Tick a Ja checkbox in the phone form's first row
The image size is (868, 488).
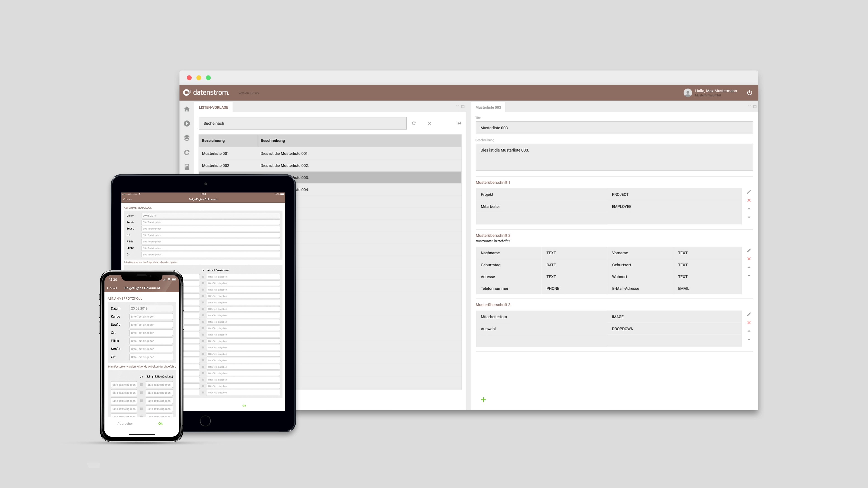(142, 385)
